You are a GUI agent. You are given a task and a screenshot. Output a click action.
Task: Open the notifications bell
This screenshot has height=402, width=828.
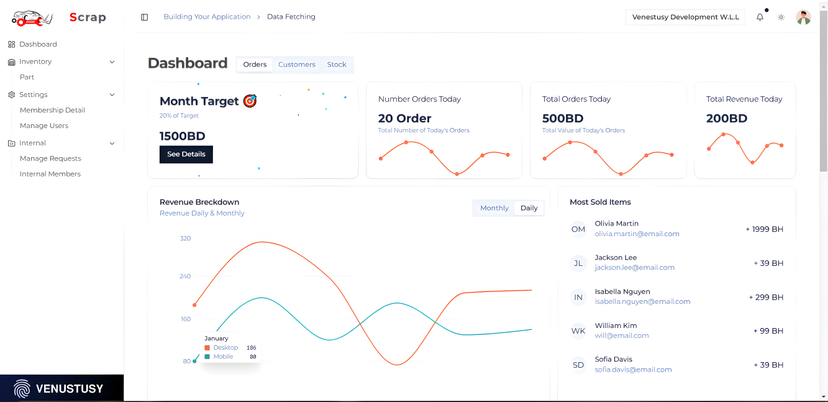coord(760,17)
